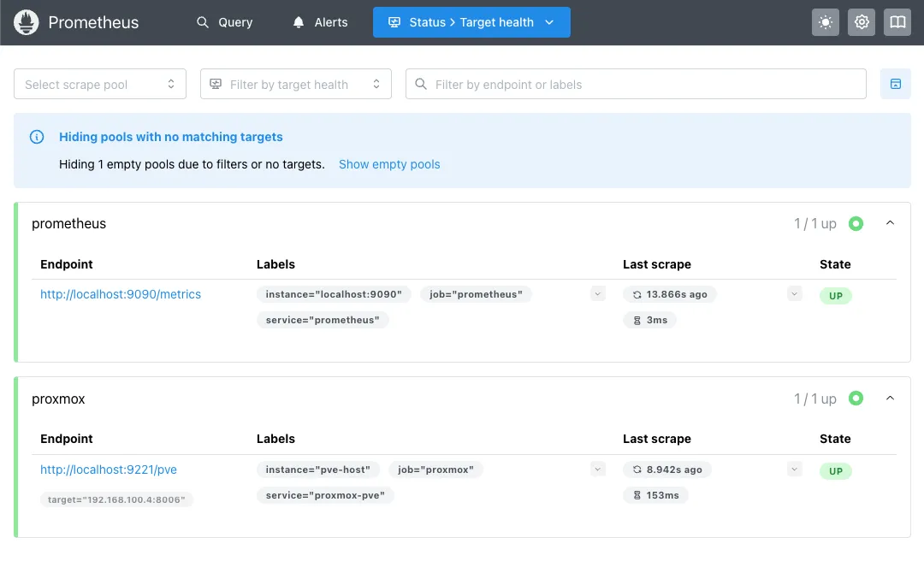The height and width of the screenshot is (567, 924).
Task: Click the Prometheus flame logo
Action: [x=27, y=22]
